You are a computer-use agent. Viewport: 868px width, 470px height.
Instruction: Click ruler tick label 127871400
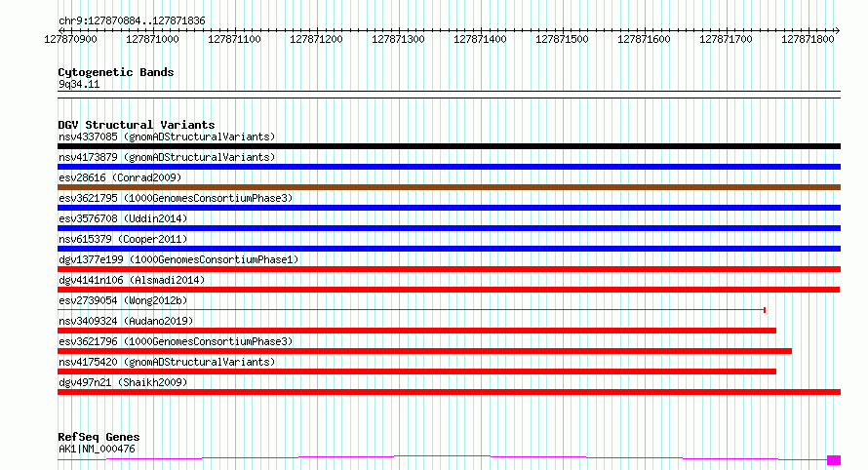pos(480,39)
